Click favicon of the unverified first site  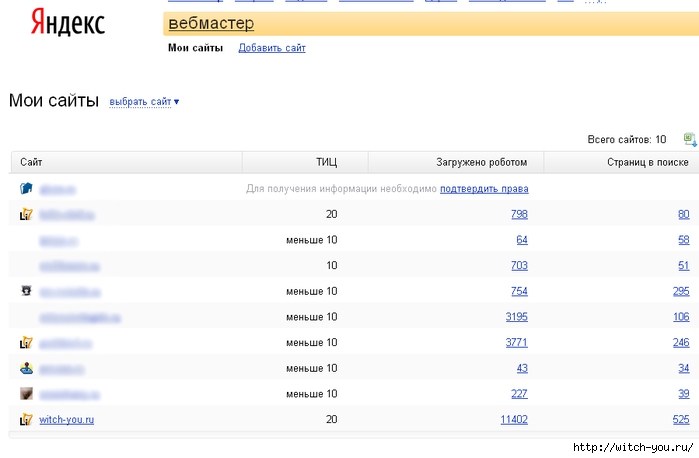click(x=27, y=188)
